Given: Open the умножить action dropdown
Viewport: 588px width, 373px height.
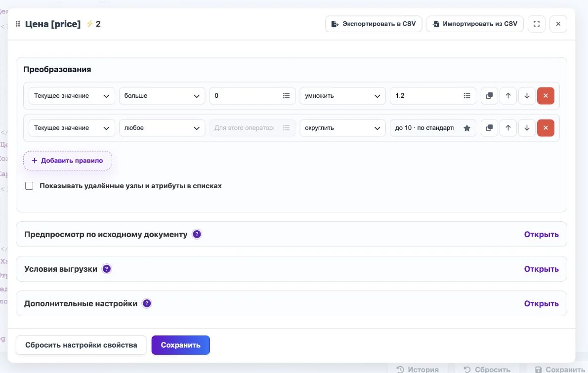Looking at the screenshot, I should coord(342,95).
